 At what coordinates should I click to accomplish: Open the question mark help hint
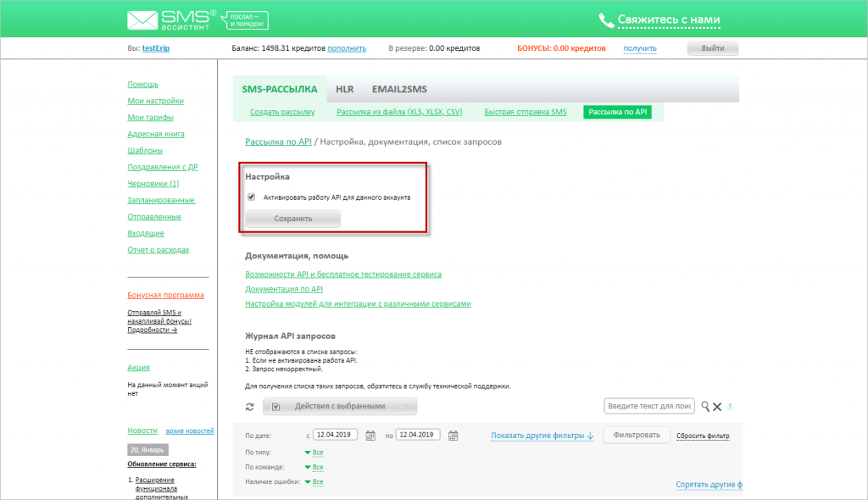[x=730, y=407]
